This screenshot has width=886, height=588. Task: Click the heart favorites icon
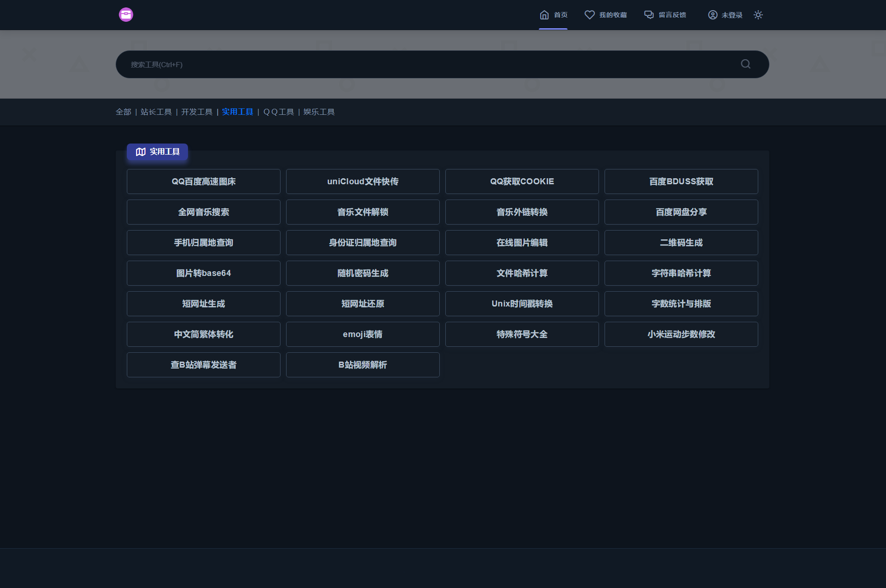[x=589, y=15]
